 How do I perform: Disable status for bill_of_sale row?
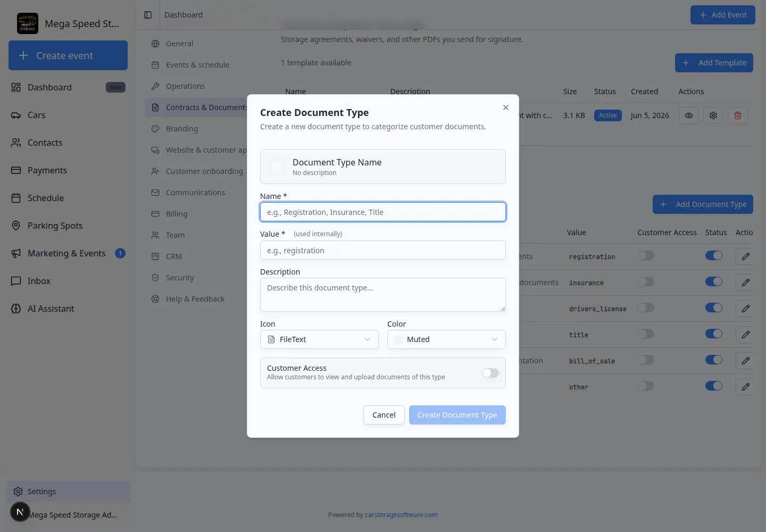point(714,360)
